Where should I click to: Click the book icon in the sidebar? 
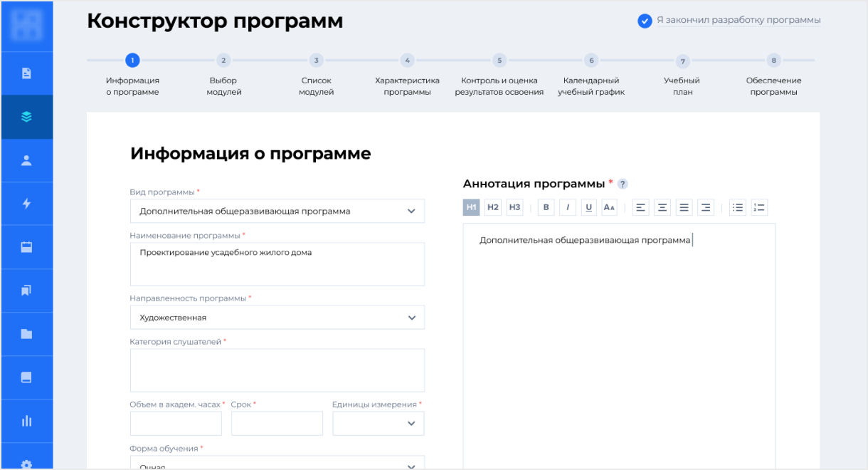click(26, 377)
